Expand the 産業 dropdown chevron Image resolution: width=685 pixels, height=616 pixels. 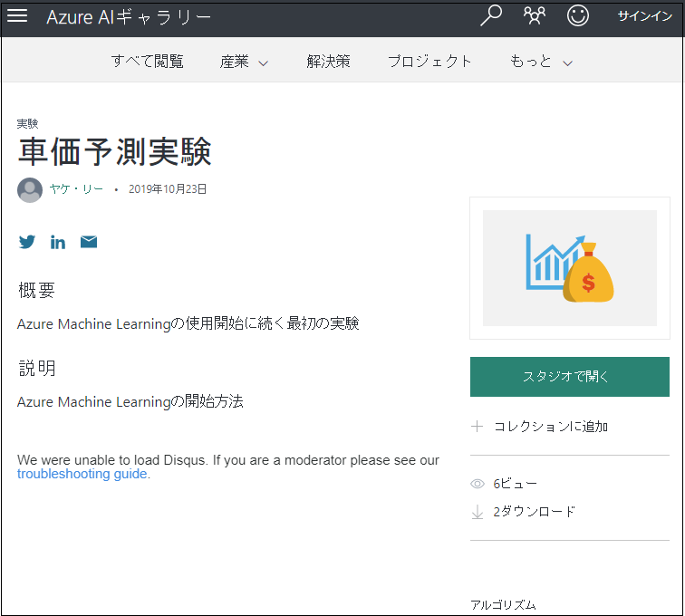click(263, 63)
